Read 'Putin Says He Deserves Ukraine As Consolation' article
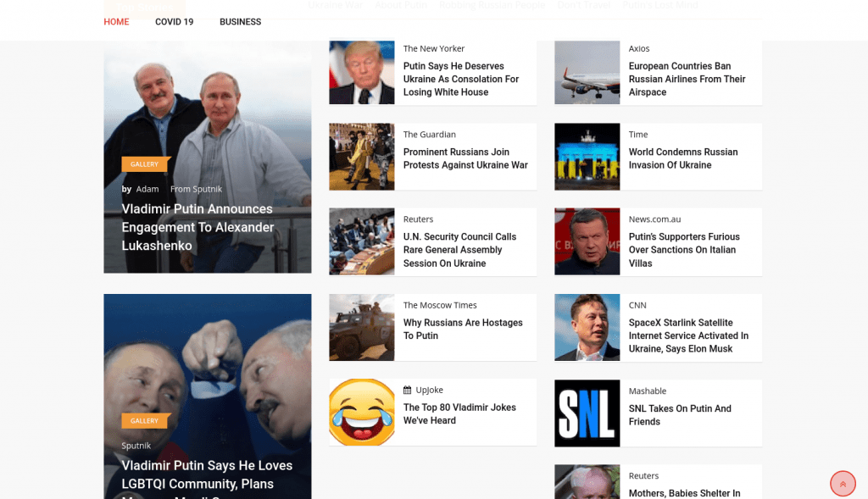The image size is (868, 499). (461, 79)
